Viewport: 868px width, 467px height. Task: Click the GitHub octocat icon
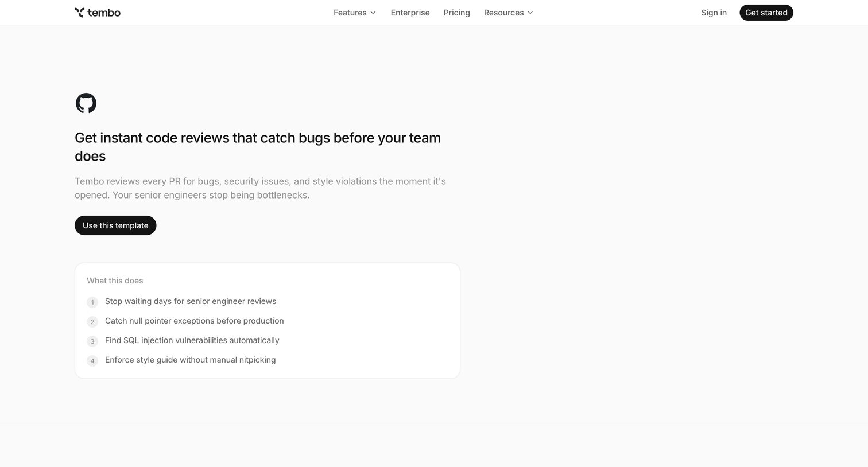tap(86, 103)
